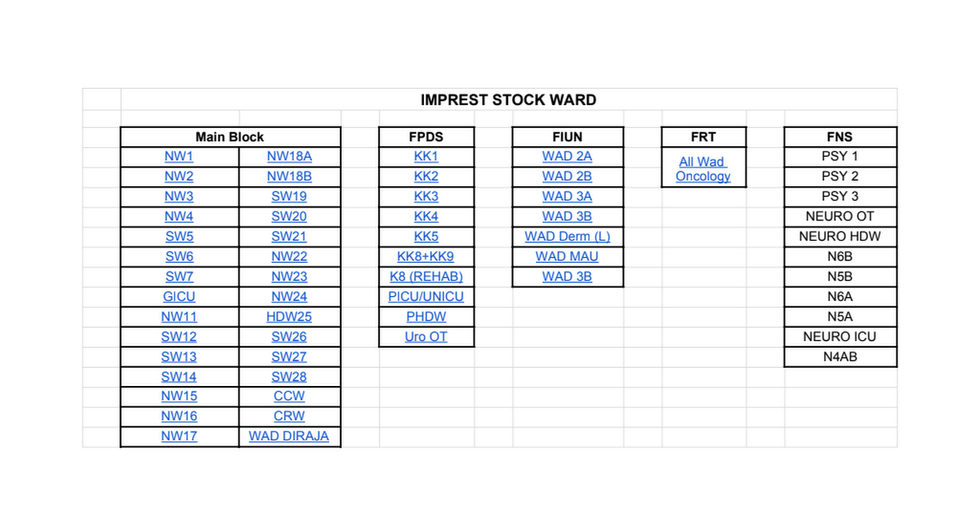This screenshot has width=980, height=514.
Task: Follow the Uro OT link
Action: pyautogui.click(x=426, y=337)
